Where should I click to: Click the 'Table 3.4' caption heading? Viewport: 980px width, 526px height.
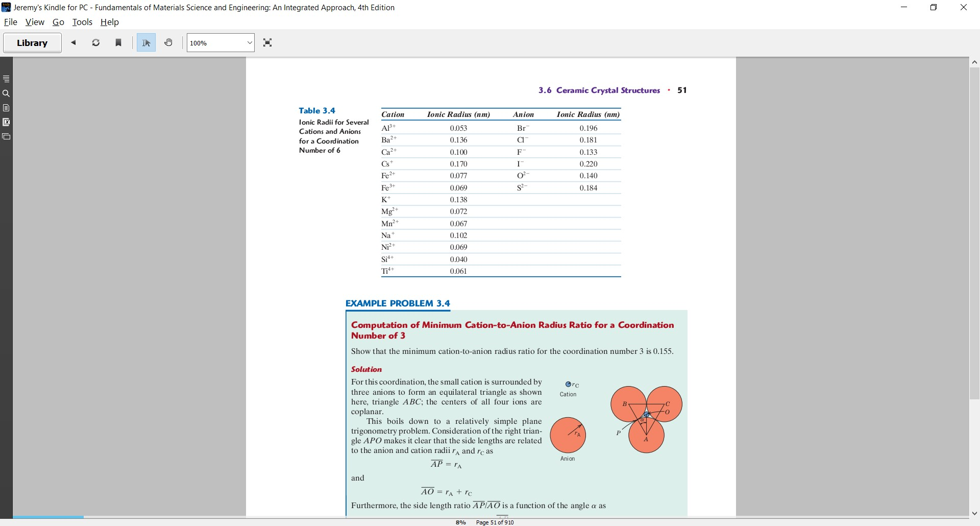[x=317, y=111]
